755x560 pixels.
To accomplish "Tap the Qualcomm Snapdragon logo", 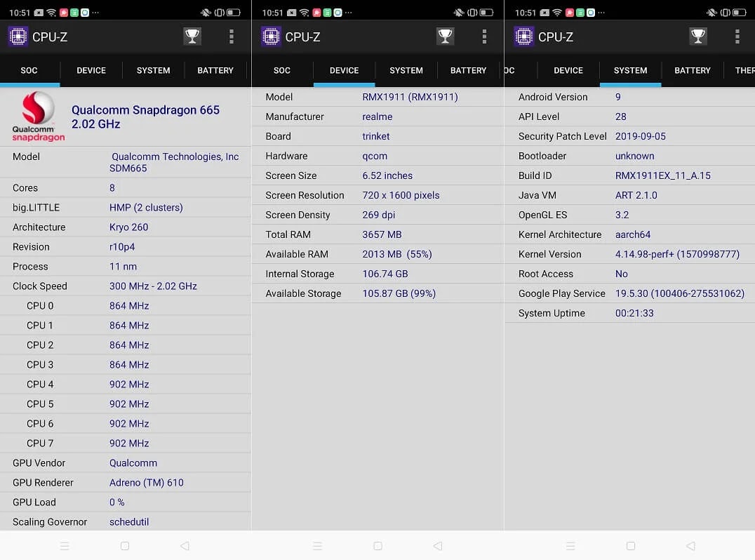I will coord(38,116).
